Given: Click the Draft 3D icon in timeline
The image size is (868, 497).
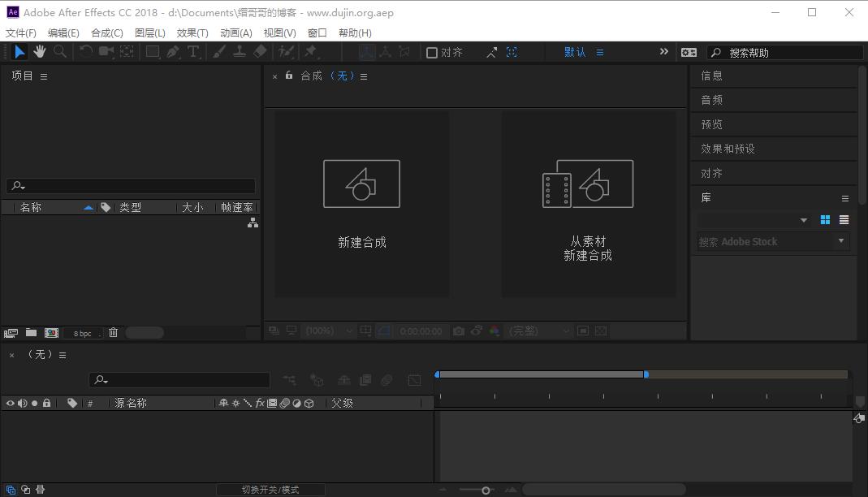Looking at the screenshot, I should 317,380.
